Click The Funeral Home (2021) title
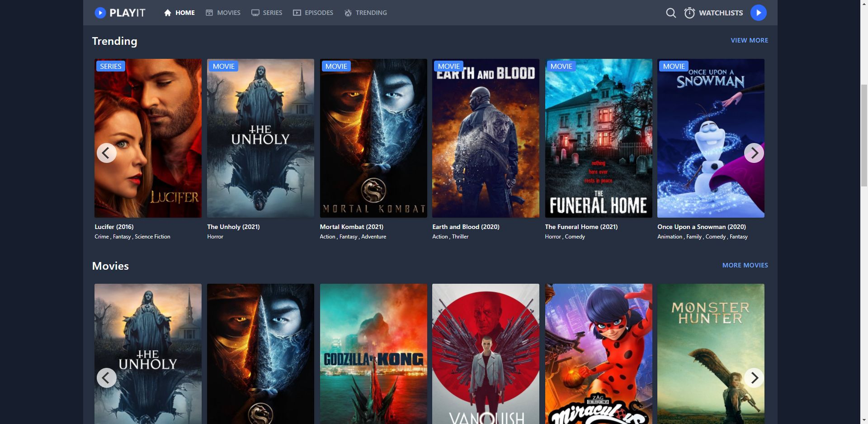The image size is (868, 424). [581, 227]
